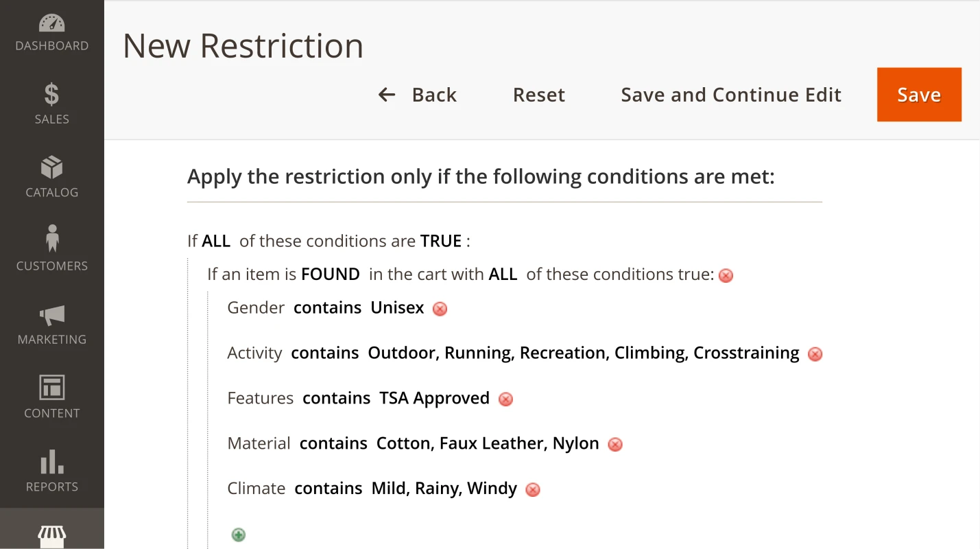Screen dimensions: 980x549
Task: Open the Dashboard sidebar icon
Action: tap(52, 32)
